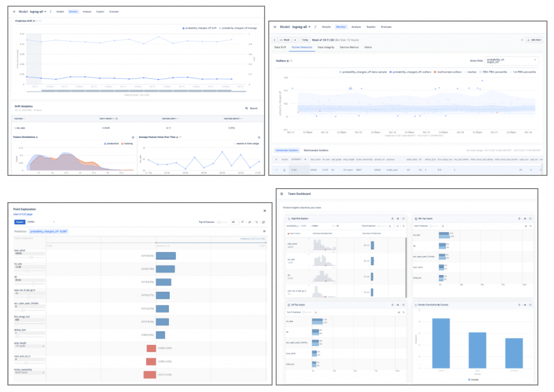The width and height of the screenshot is (554, 392).
Task: Toggle multivariate outliers legend item
Action: [447, 72]
